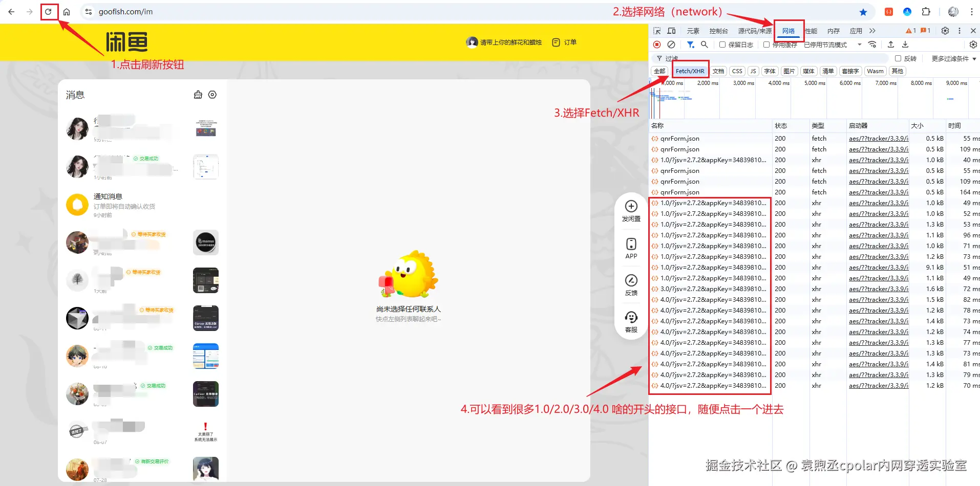
Task: Show more DevTools tabs chevron
Action: pos(872,31)
